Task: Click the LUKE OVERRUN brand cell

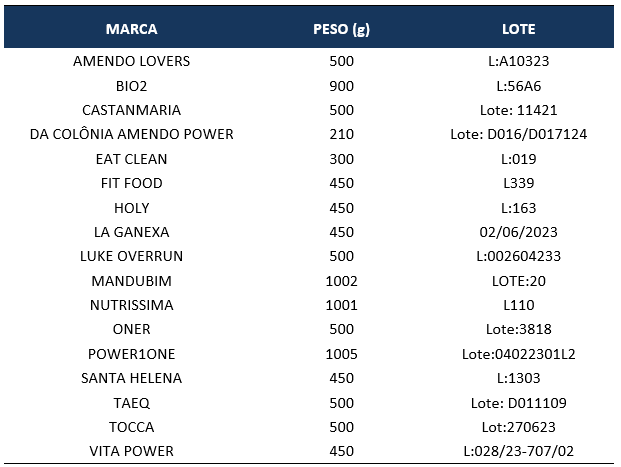Action: point(131,256)
